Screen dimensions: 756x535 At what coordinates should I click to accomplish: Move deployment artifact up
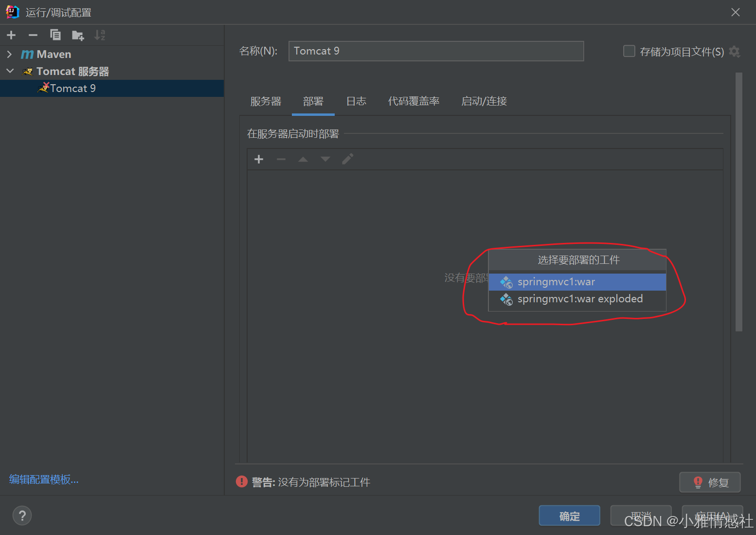coord(303,159)
